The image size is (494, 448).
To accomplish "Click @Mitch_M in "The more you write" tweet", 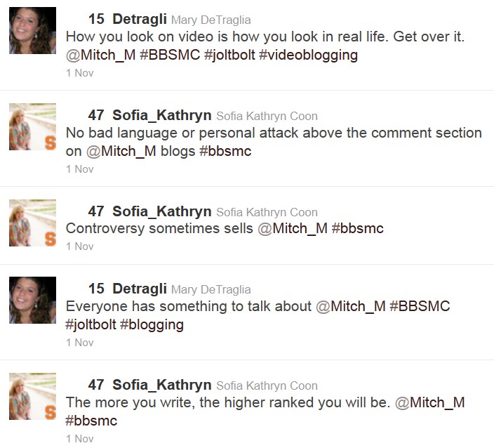I will coord(429,402).
